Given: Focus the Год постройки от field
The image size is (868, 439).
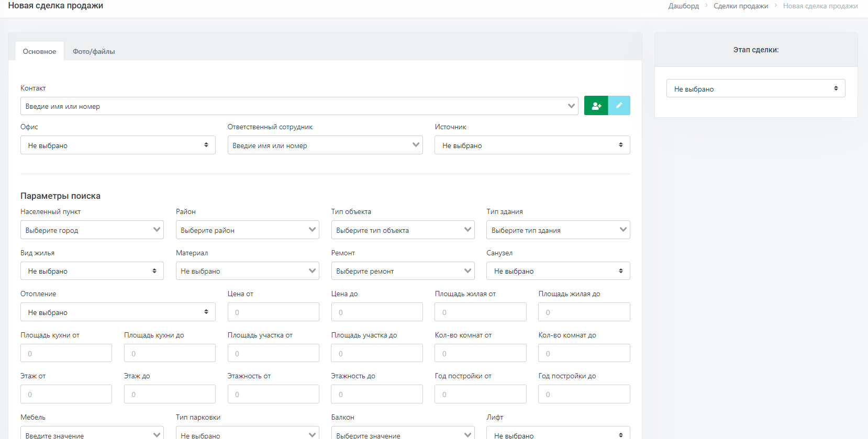Looking at the screenshot, I should click(x=481, y=394).
